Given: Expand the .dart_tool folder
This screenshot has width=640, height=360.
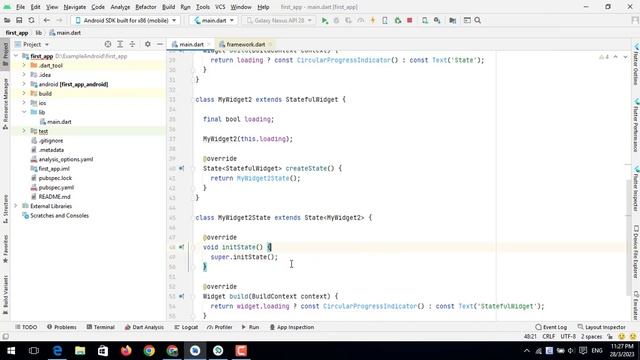Looking at the screenshot, I should 24,65.
